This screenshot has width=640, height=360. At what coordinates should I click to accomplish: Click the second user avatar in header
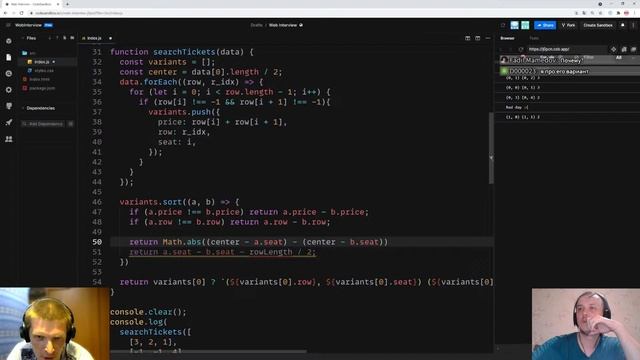525,25
